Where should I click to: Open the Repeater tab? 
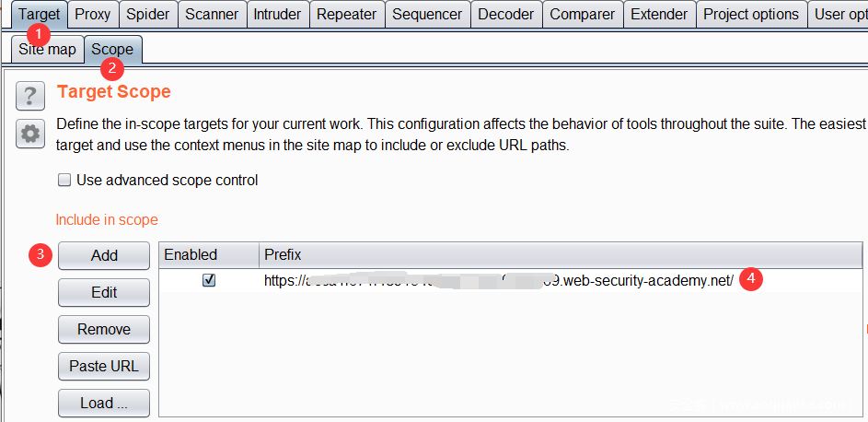tap(346, 14)
